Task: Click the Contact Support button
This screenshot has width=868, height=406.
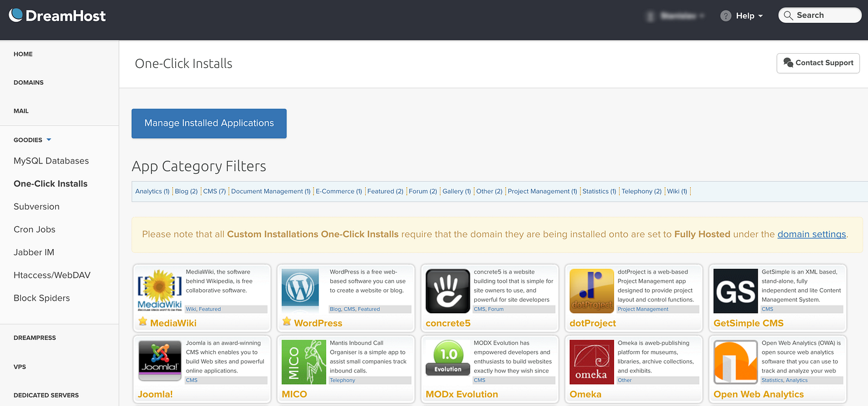Action: (818, 63)
